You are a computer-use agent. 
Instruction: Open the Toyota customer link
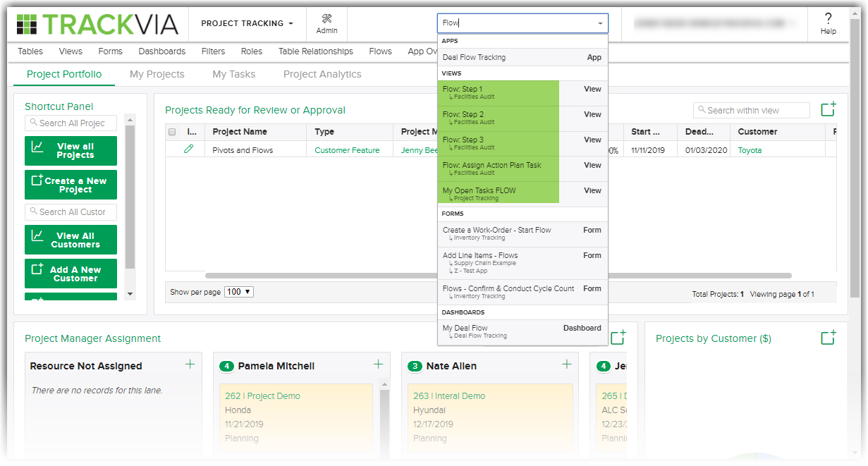point(750,150)
